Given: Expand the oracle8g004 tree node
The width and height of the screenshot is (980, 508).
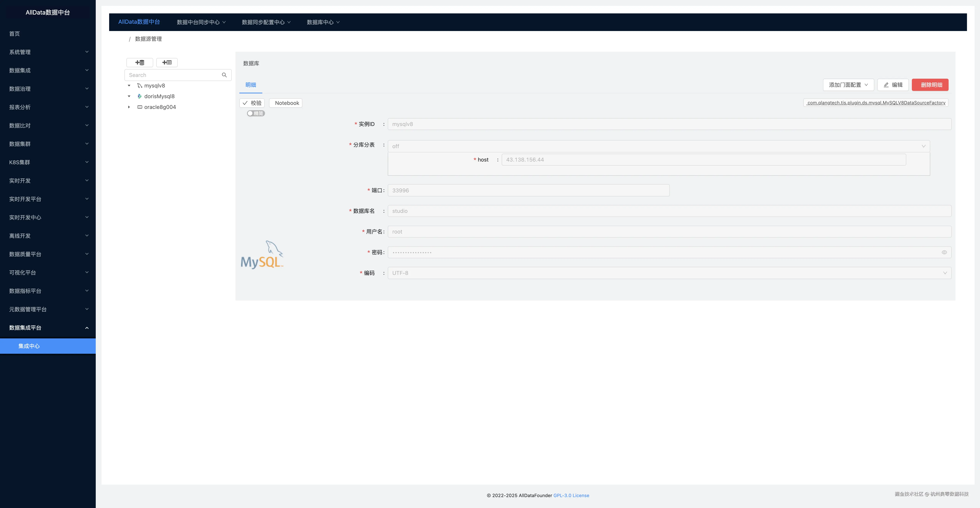Looking at the screenshot, I should (x=129, y=107).
